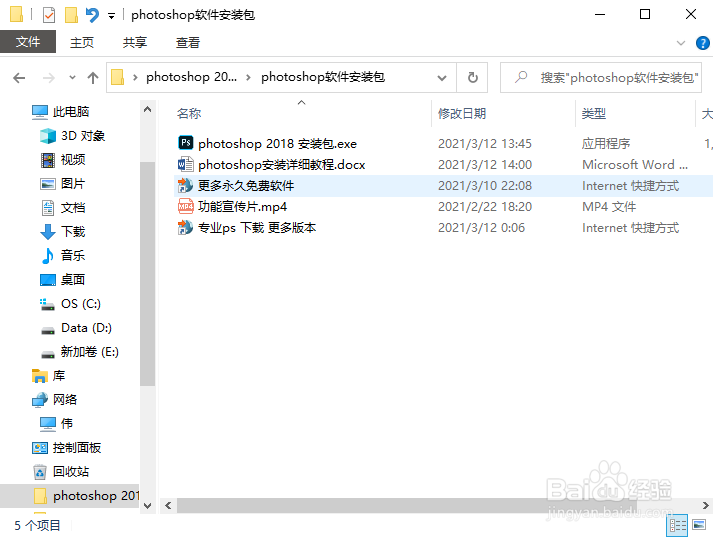
Task: Sort by the 类型 column header
Action: coord(594,113)
